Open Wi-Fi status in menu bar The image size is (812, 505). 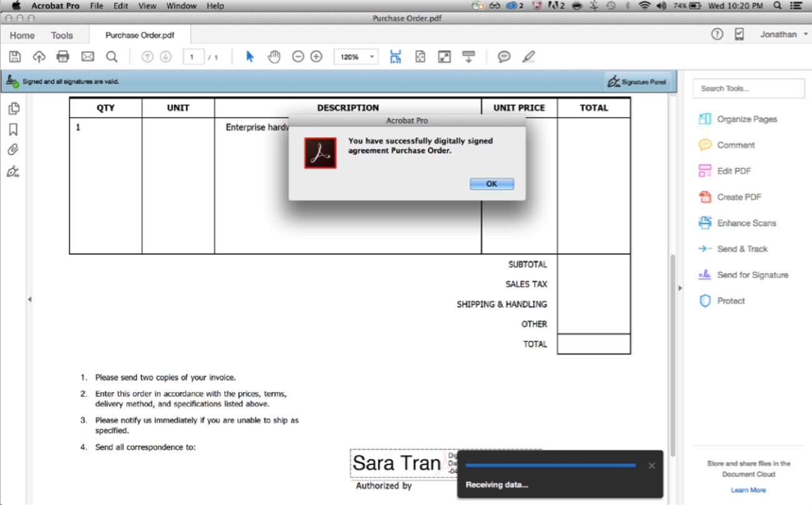(644, 6)
